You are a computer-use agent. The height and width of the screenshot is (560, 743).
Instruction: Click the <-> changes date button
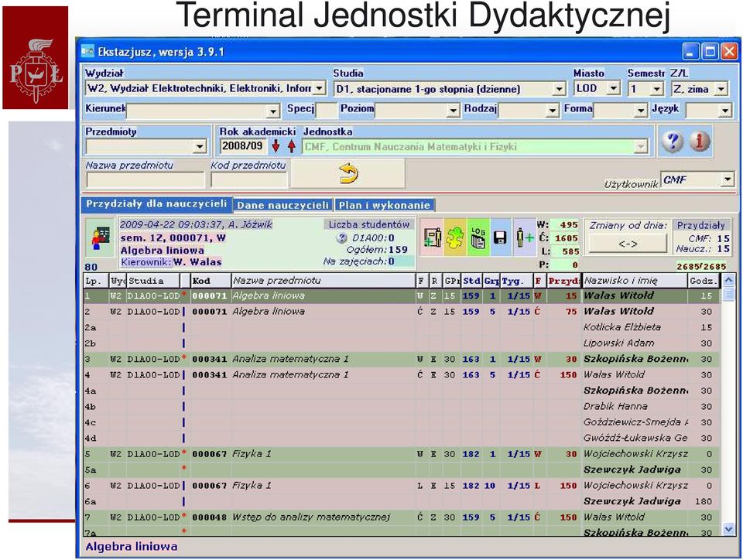[628, 244]
